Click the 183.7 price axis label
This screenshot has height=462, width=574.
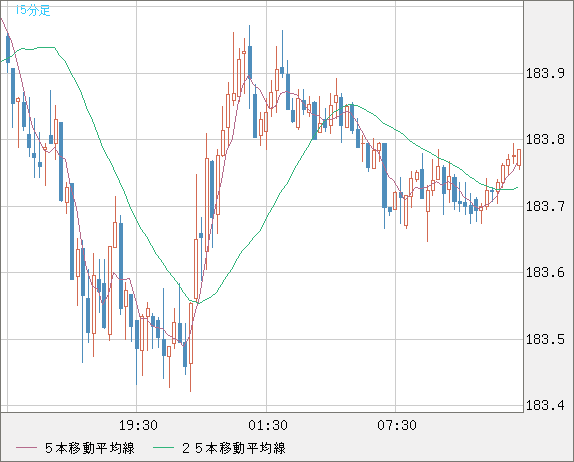545,206
